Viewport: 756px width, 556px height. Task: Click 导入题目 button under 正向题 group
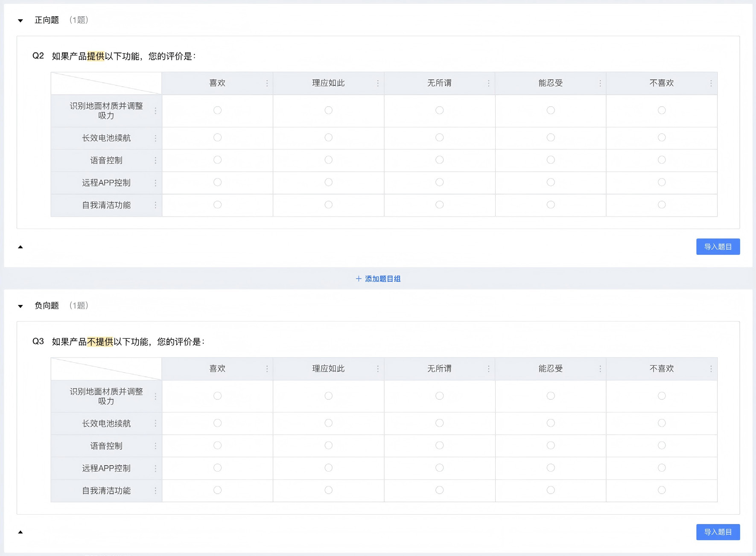click(718, 247)
